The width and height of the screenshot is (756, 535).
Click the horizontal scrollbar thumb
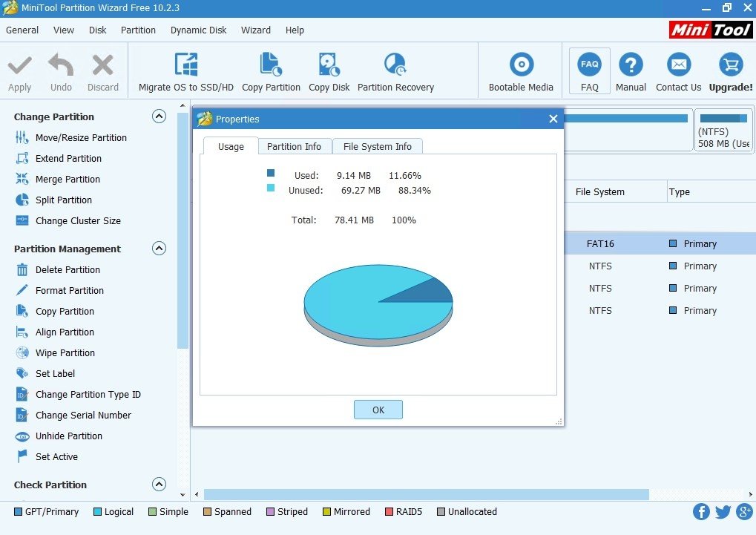426,494
